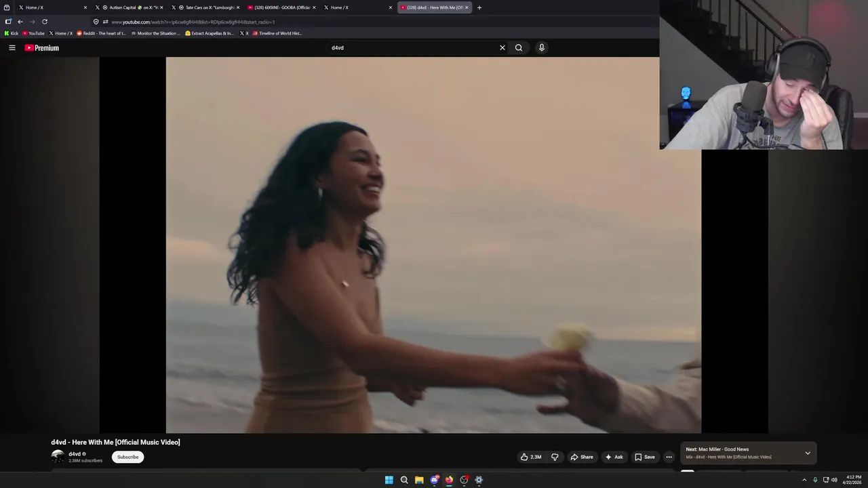Open the YouTube guide hamburger menu
Viewport: 868px width, 488px height.
12,47
